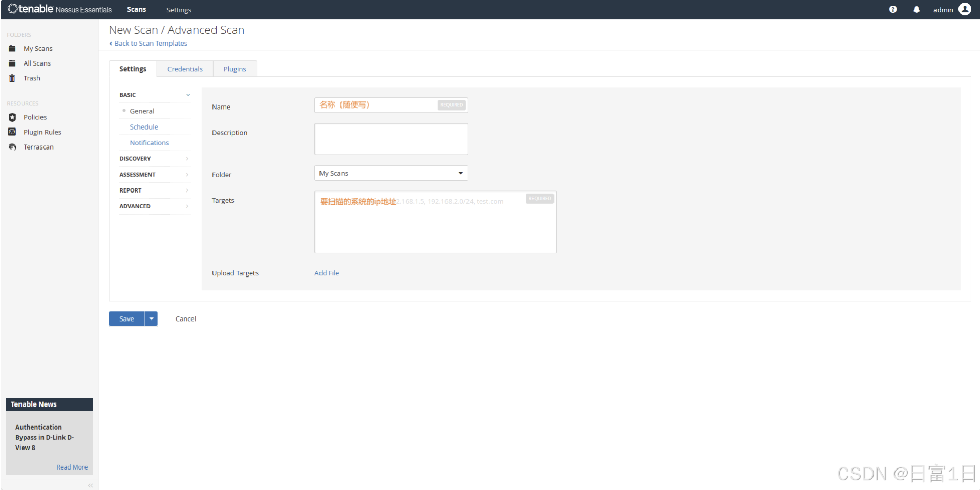
Task: Click the Terrascan icon
Action: (x=12, y=146)
